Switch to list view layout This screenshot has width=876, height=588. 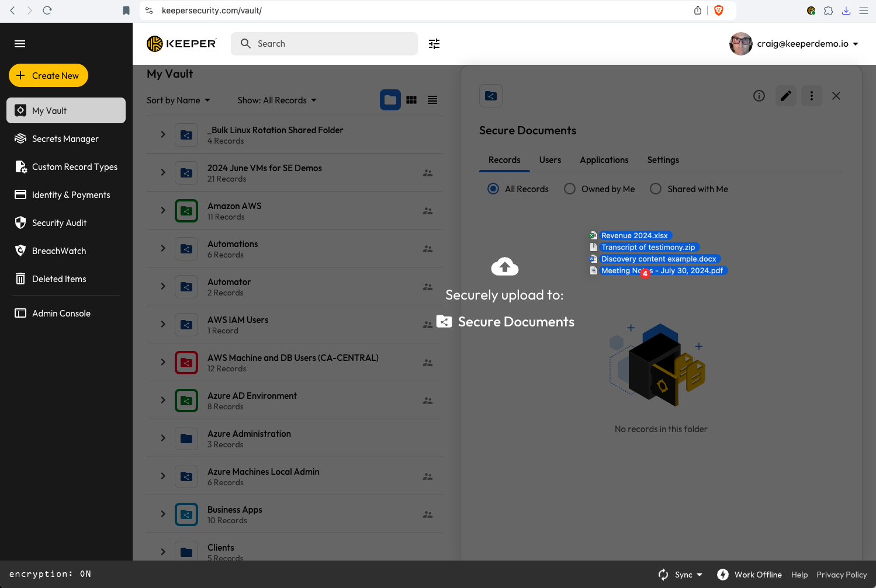(432, 100)
